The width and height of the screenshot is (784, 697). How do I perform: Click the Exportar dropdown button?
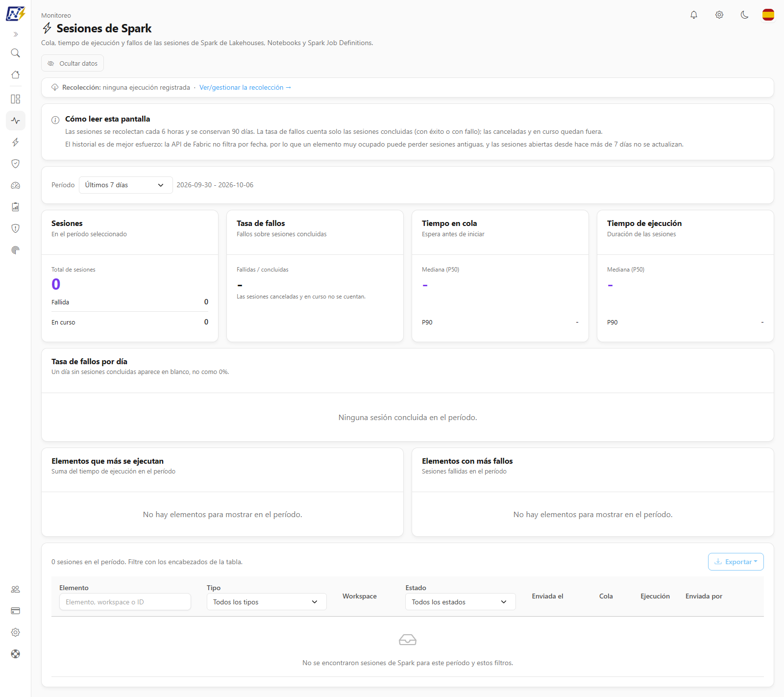[735, 562]
